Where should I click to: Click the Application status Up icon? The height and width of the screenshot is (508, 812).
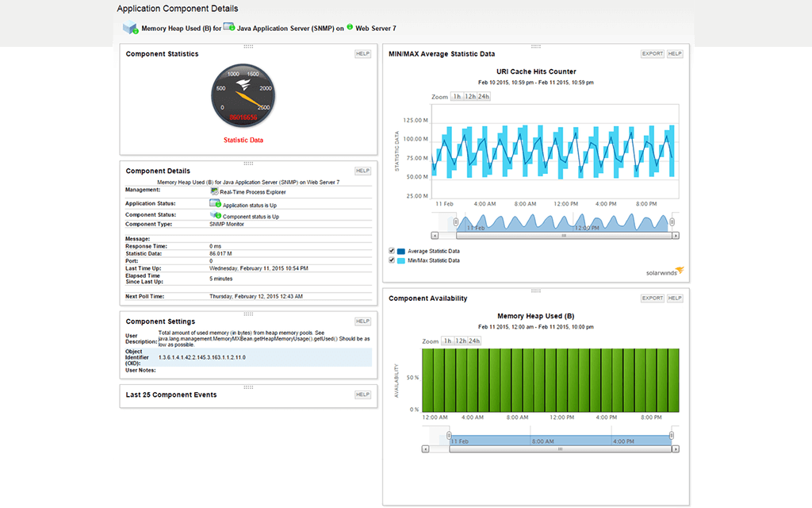[215, 205]
